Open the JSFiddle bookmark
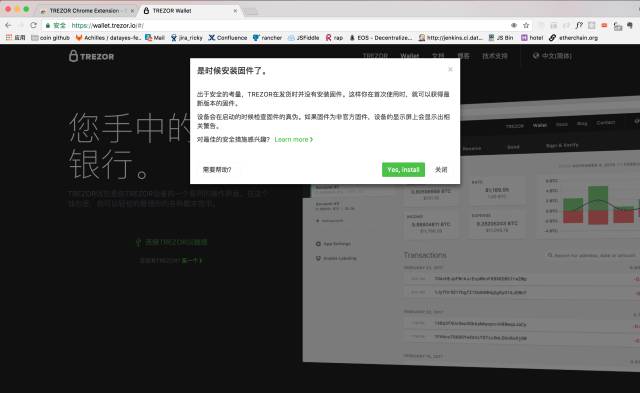Image resolution: width=640 pixels, height=393 pixels. [x=303, y=38]
